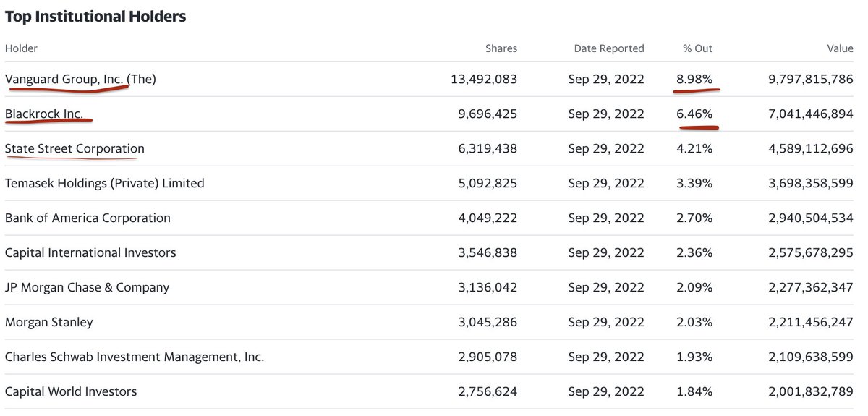The image size is (868, 416).
Task: Click the Top Institutional Holders heading
Action: [95, 16]
